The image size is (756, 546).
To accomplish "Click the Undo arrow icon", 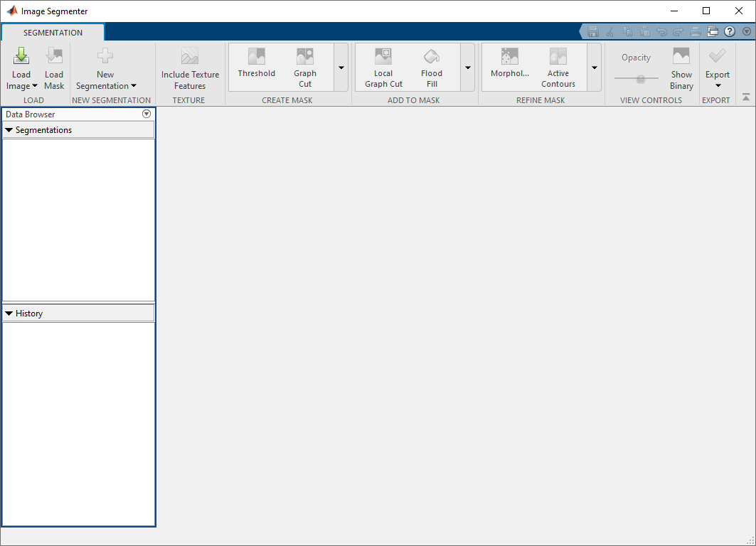I will [x=661, y=32].
